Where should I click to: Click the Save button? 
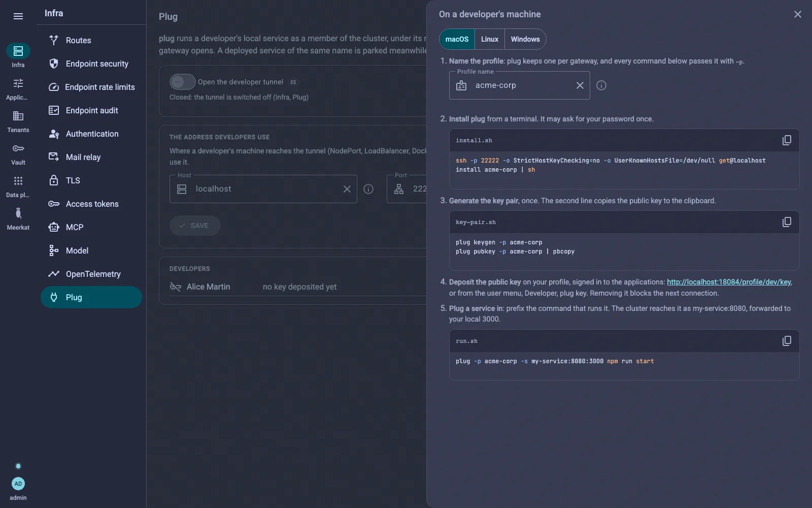point(195,226)
